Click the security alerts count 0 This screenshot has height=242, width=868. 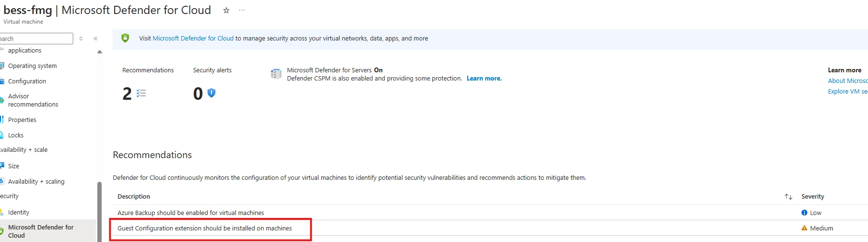198,94
